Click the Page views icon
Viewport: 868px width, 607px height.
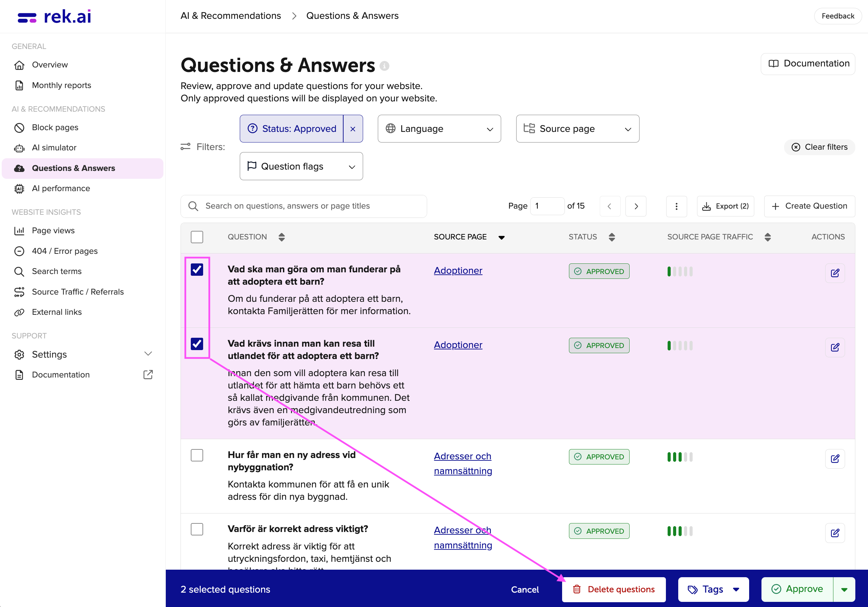click(19, 231)
